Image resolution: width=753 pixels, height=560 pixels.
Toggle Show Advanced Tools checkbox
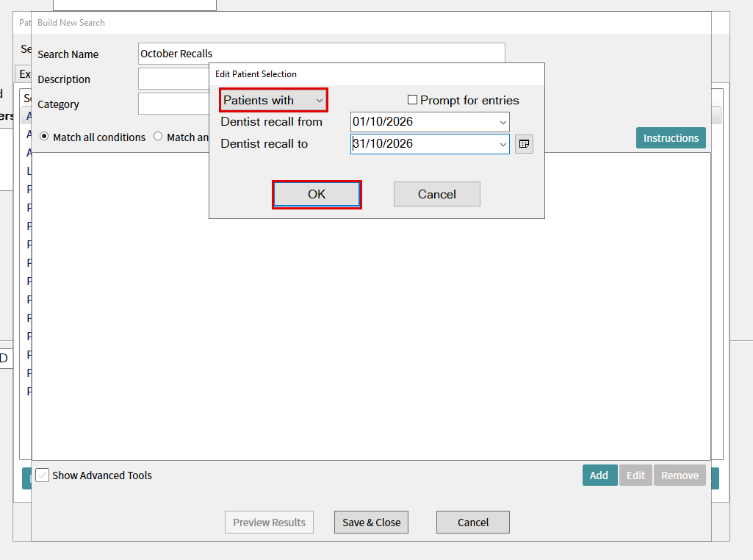[x=43, y=475]
